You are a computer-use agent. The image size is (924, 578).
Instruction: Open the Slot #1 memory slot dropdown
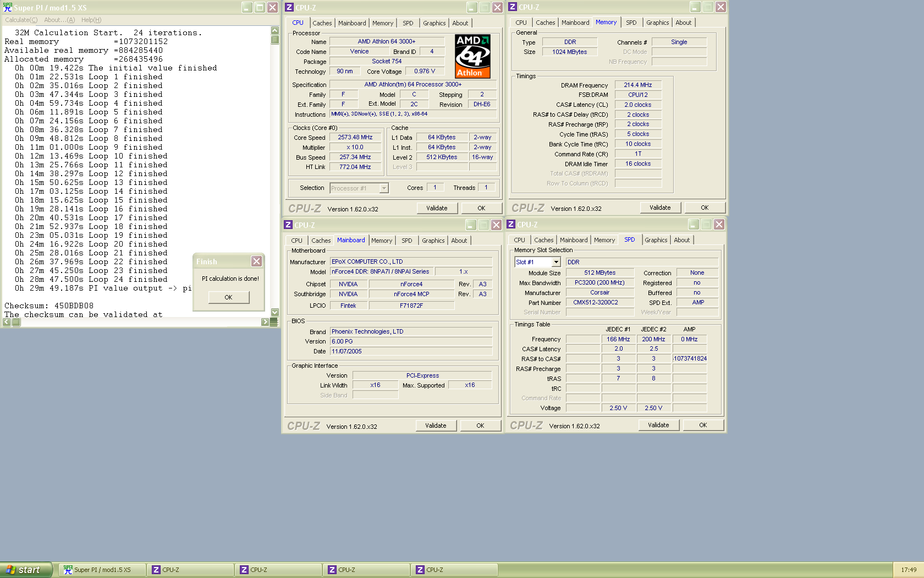tap(556, 262)
